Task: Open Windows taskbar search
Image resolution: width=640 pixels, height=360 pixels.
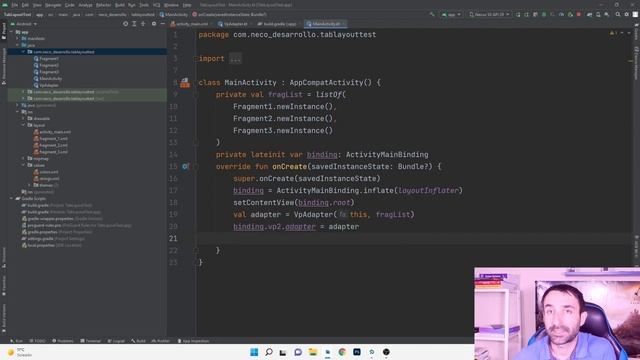Action: 269,352
